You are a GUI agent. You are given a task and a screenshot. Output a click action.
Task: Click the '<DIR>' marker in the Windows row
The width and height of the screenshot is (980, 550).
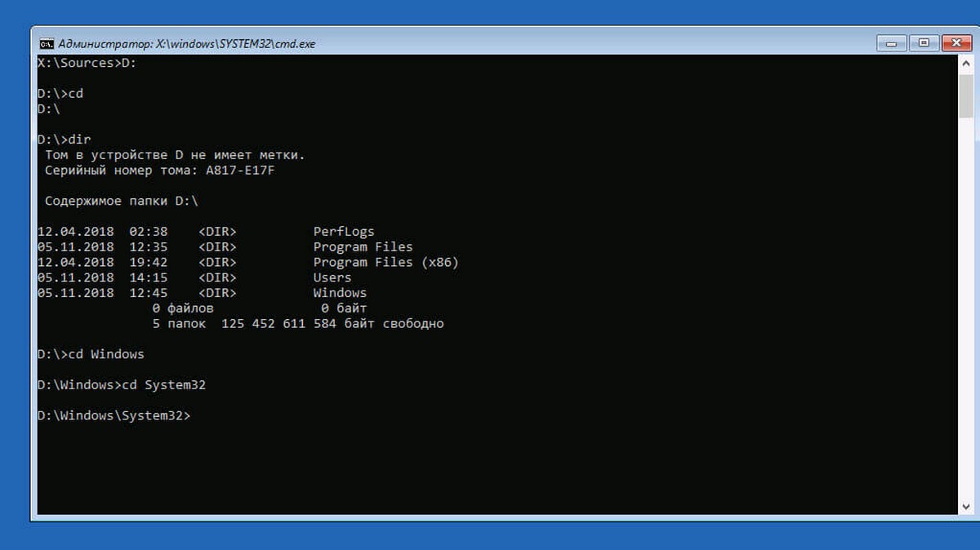click(x=217, y=293)
